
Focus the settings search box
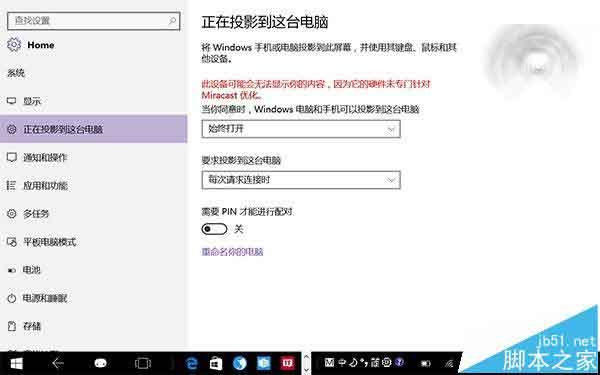(94, 21)
